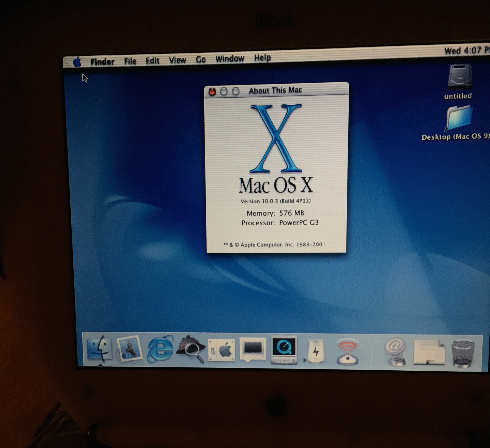Open the document icon in the dock
This screenshot has width=490, height=448.
point(429,353)
